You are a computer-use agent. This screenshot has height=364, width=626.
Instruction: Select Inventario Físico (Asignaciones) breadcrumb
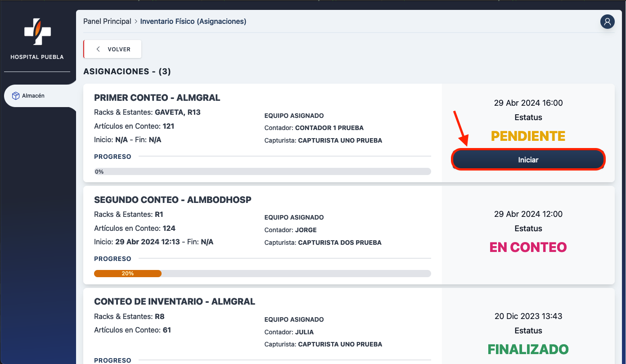pyautogui.click(x=193, y=22)
